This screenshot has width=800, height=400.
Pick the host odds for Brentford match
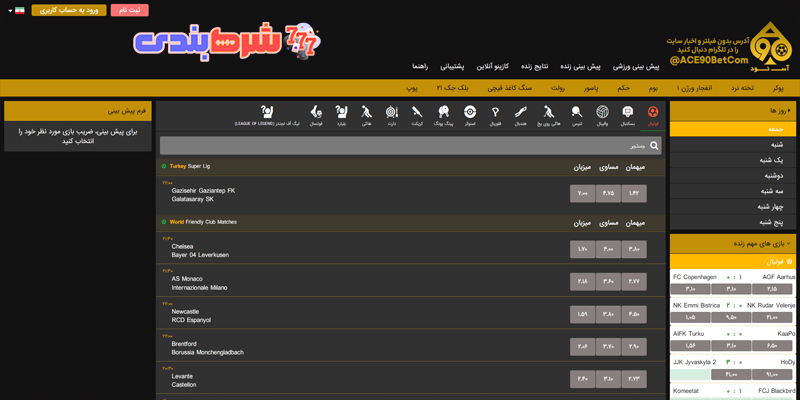click(582, 347)
